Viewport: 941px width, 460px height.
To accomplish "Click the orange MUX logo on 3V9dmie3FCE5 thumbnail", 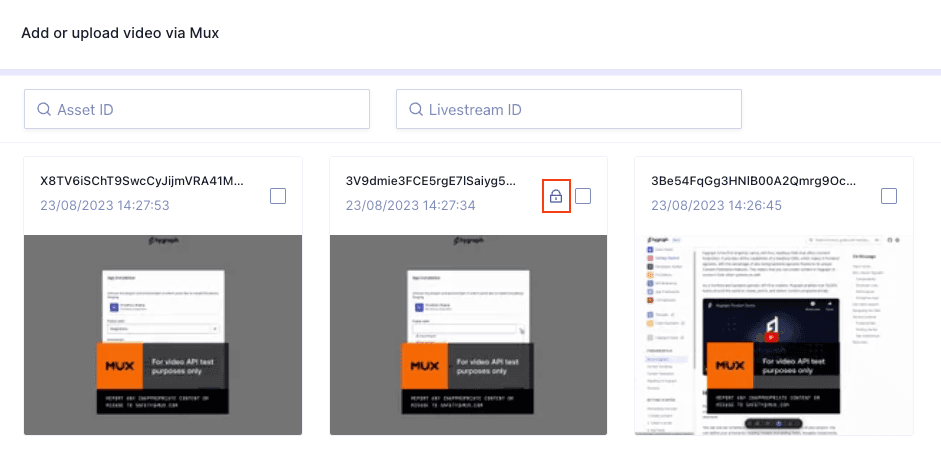I will (x=426, y=365).
